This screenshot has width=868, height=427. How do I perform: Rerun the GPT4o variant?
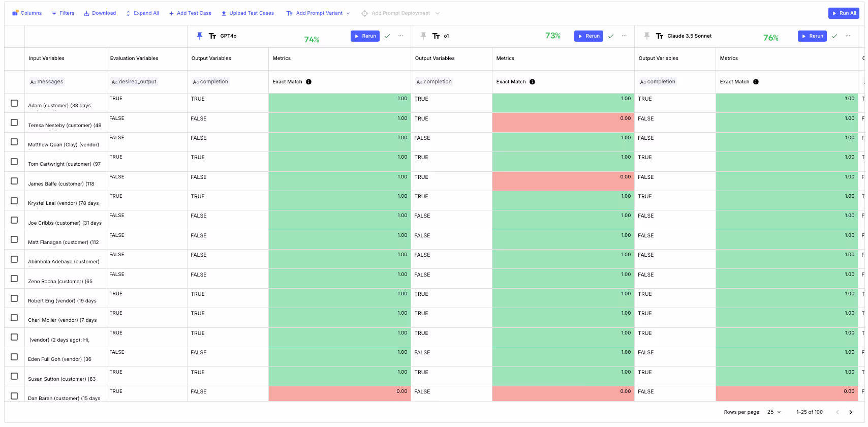(x=365, y=36)
